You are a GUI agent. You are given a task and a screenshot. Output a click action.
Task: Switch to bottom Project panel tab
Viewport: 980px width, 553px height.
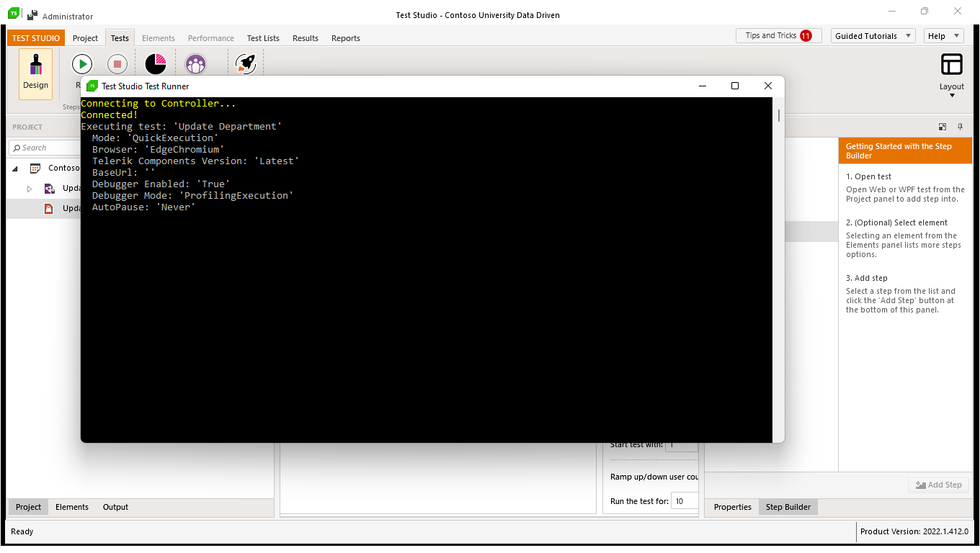click(28, 507)
